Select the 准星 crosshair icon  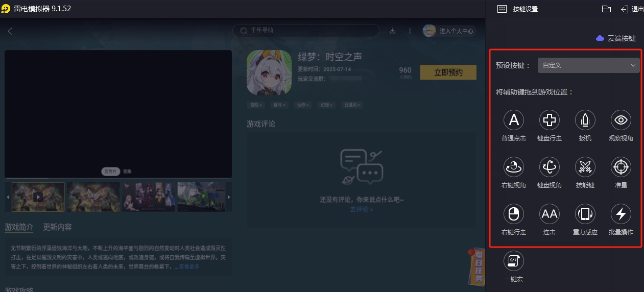(621, 167)
